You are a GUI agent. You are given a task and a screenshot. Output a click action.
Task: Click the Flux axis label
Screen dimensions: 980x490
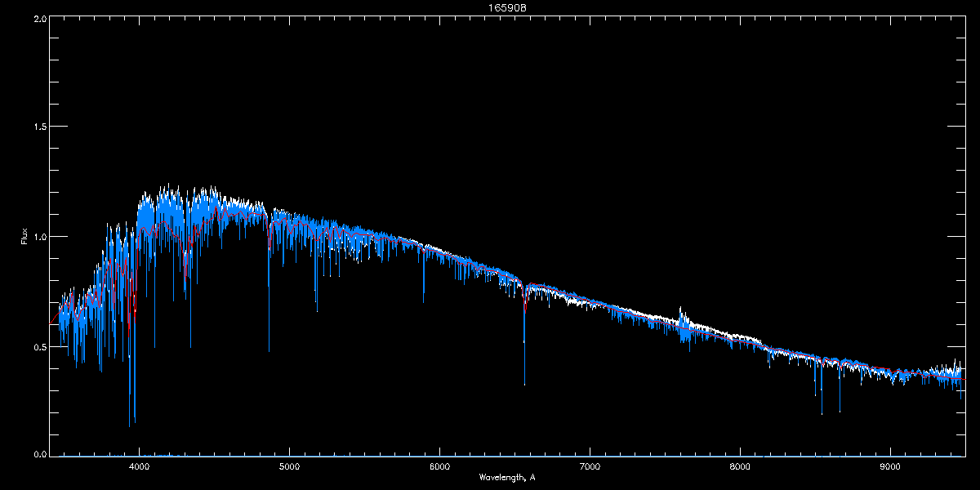pyautogui.click(x=24, y=236)
